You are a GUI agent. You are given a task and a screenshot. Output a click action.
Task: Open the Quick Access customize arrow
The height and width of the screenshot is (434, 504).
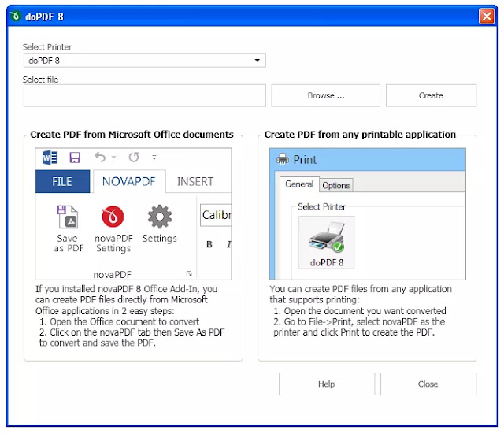tap(154, 158)
